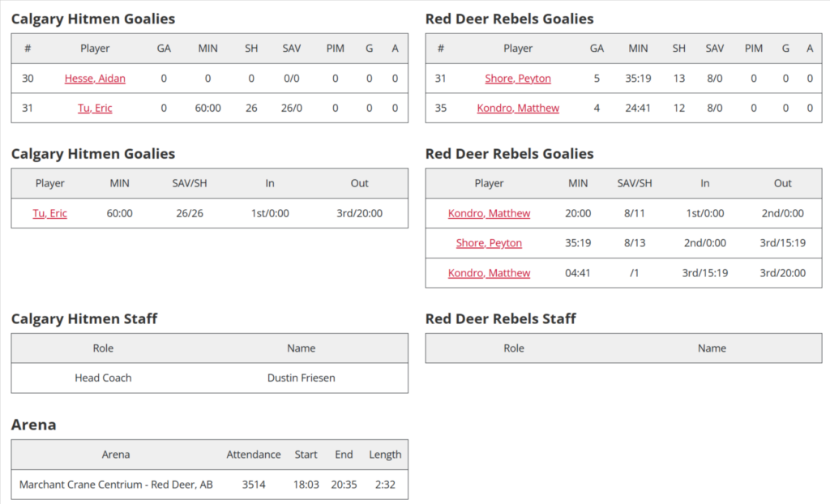Click Tu, Eric link beside 26/26 SAV/SH
The height and width of the screenshot is (504, 830).
tap(49, 213)
